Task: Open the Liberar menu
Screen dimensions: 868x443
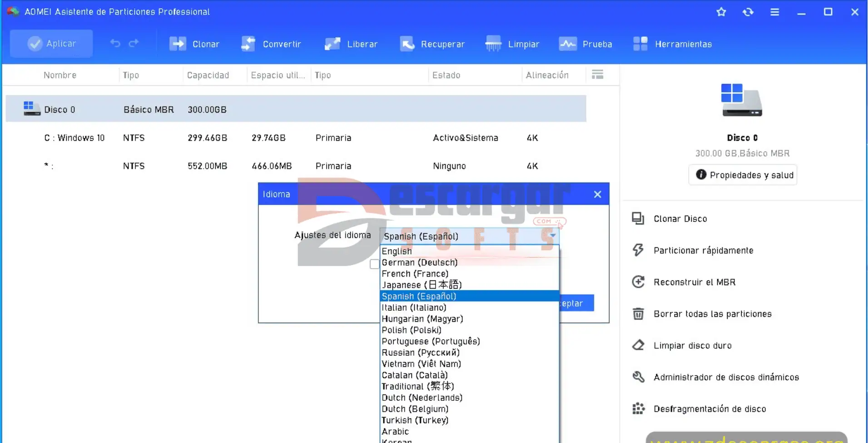Action: (351, 44)
